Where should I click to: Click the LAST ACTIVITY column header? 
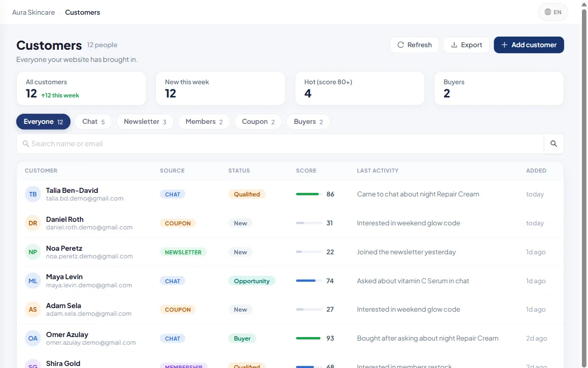378,171
